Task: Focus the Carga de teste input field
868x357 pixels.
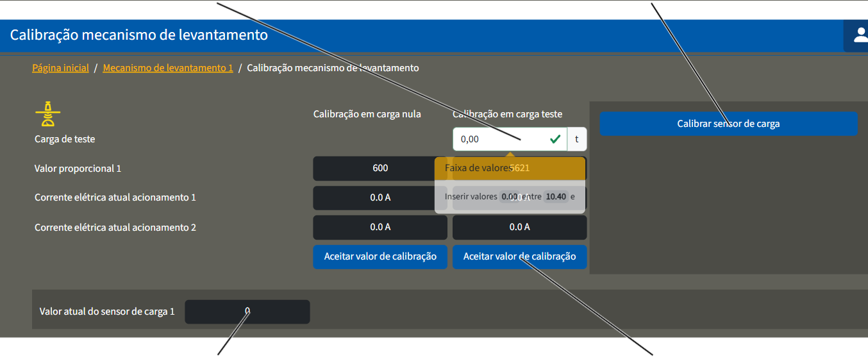Action: 510,138
